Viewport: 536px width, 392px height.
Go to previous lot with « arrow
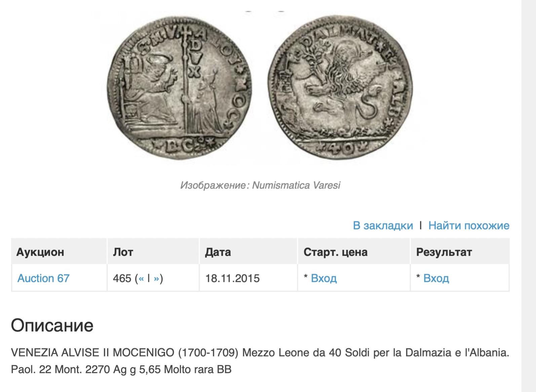pyautogui.click(x=141, y=278)
